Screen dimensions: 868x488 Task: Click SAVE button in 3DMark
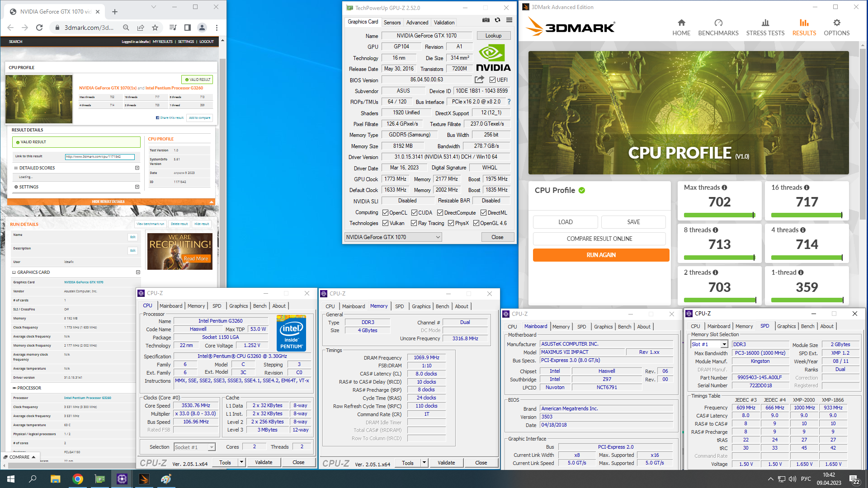[x=633, y=222]
